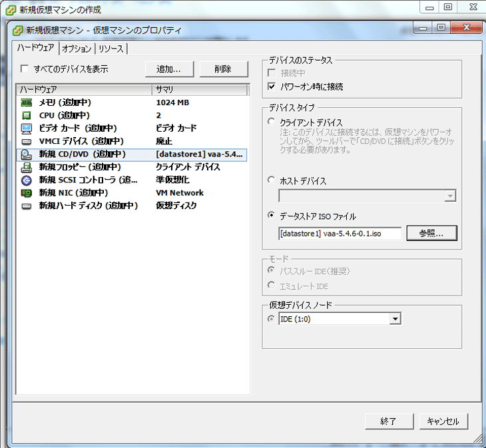Viewport: 486px width, 448px height.
Task: Click the 1024 MB summary value
Action: coord(172,103)
